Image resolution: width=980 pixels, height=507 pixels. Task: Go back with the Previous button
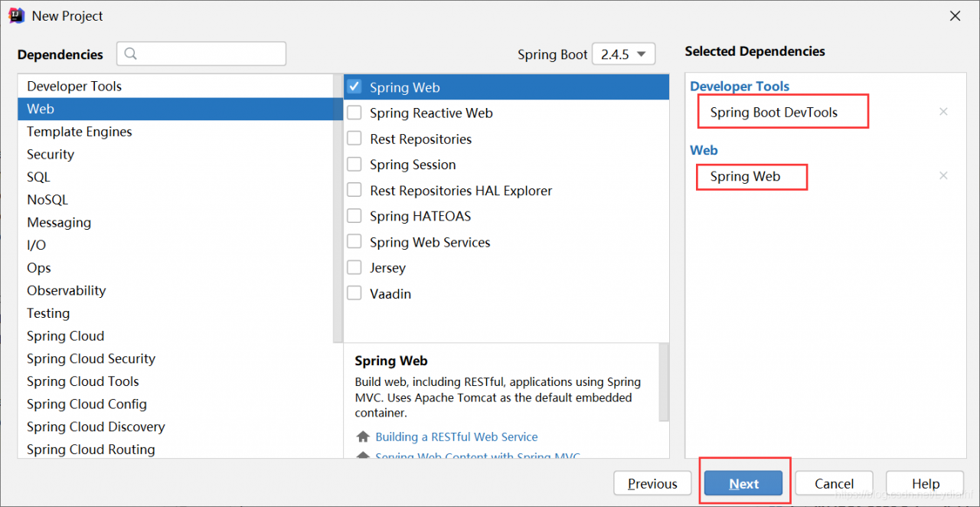pos(652,483)
